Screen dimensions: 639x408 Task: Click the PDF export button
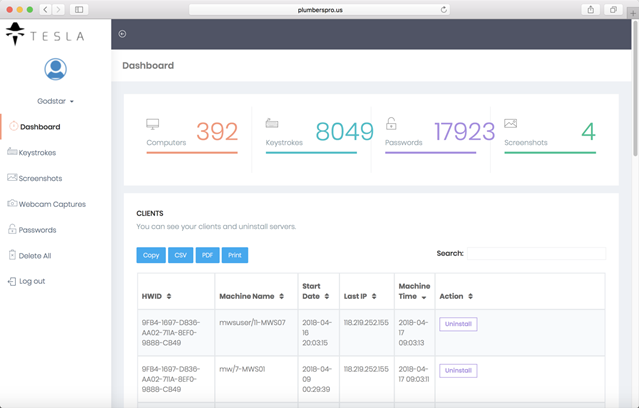[x=207, y=255]
